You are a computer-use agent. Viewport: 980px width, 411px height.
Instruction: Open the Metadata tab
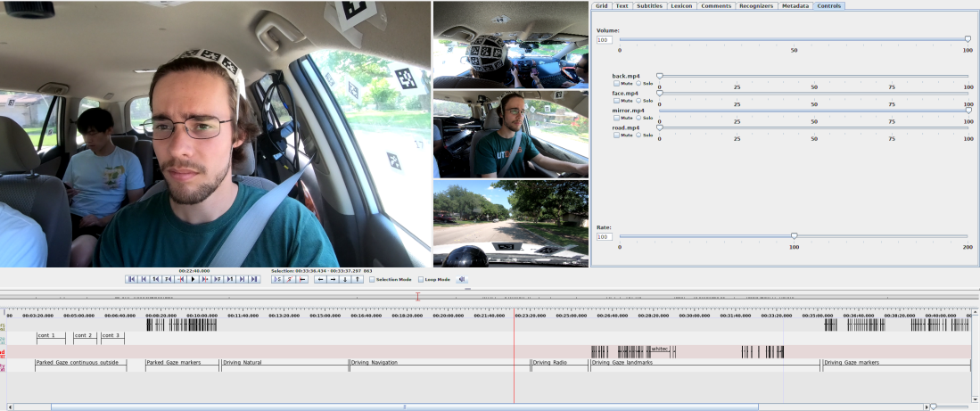pyautogui.click(x=795, y=5)
